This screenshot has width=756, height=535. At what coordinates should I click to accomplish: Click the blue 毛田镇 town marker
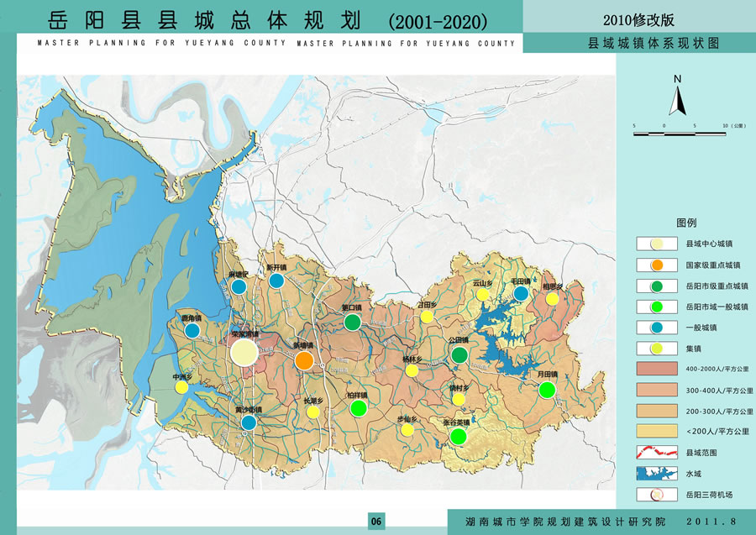click(x=522, y=293)
